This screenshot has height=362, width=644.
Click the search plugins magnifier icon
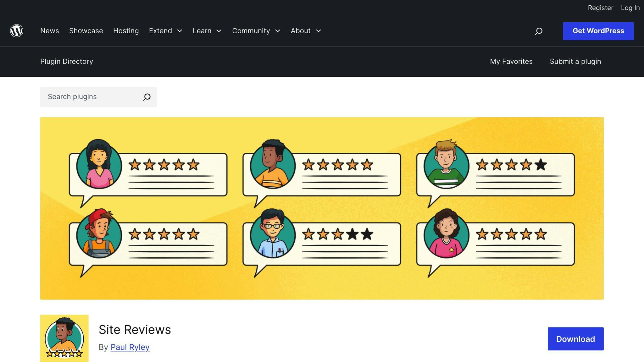tap(147, 97)
